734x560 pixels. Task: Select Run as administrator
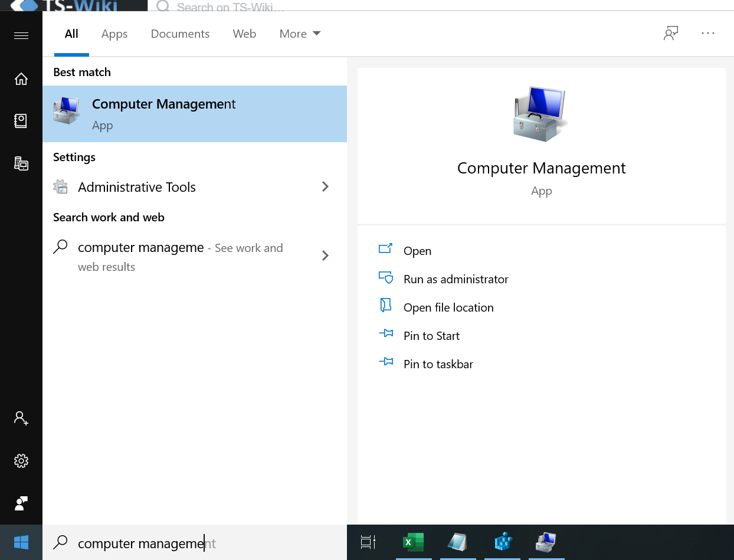point(456,279)
